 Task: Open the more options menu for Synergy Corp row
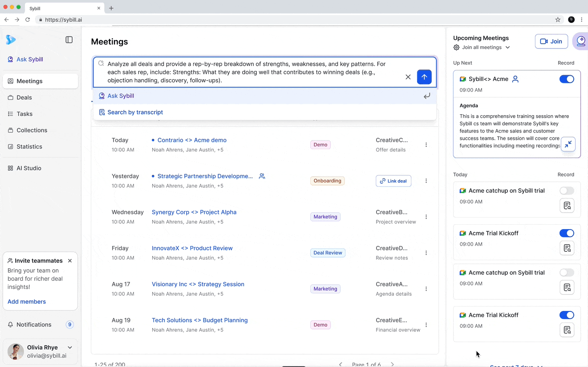click(x=426, y=217)
